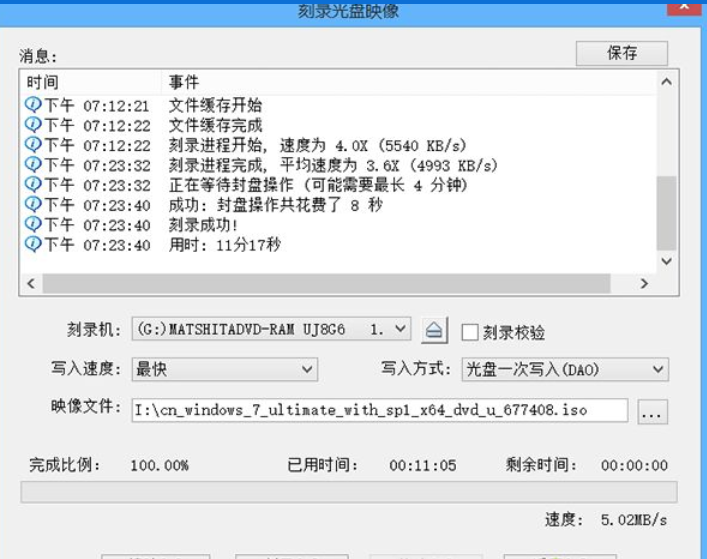
Task: Select the info icon for the 刻录进程完成 entry
Action: tap(33, 165)
